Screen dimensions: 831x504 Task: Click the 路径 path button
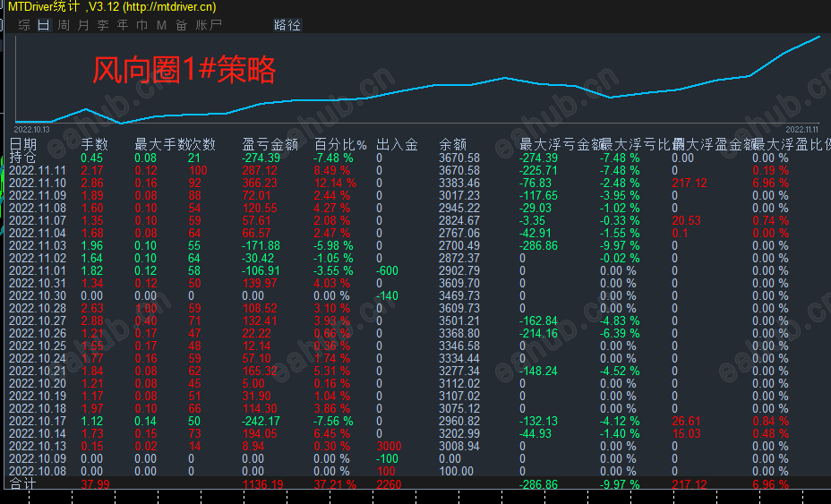287,25
